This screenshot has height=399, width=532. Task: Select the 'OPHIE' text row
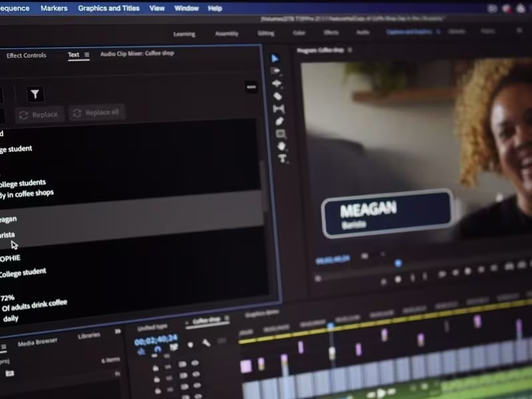[10, 259]
